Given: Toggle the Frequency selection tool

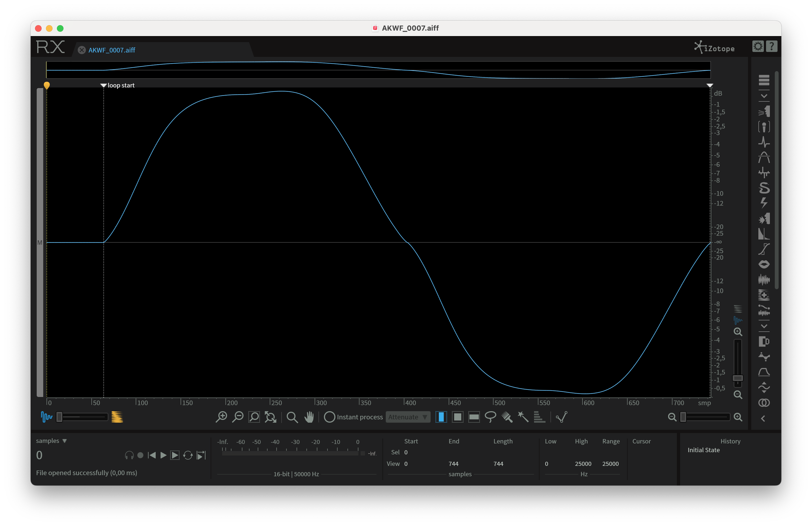Looking at the screenshot, I should click(474, 417).
